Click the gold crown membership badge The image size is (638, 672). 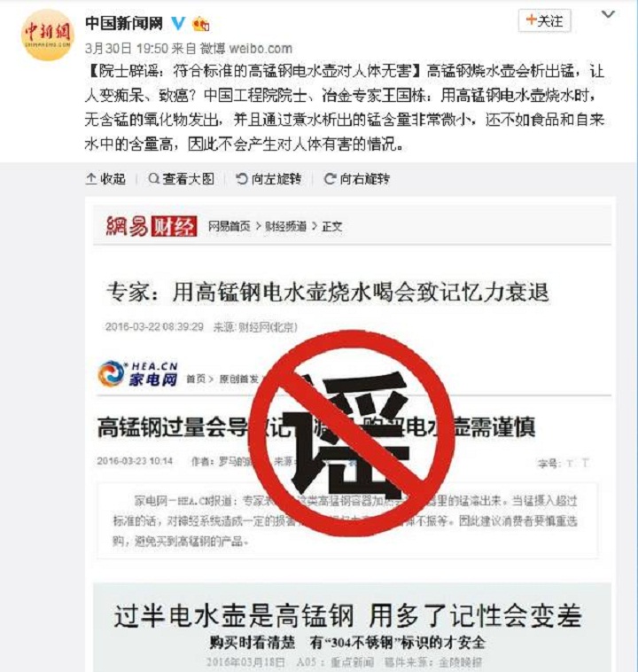pos(200,24)
